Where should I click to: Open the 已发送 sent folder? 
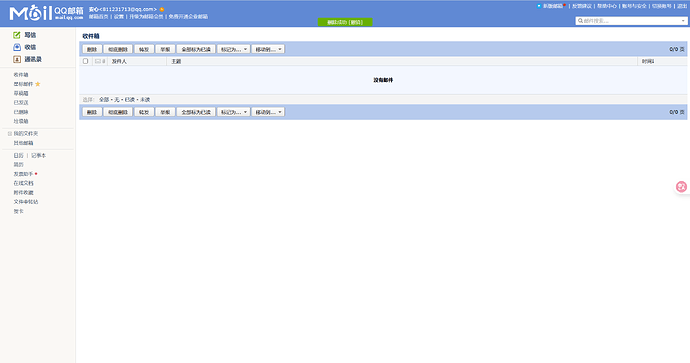point(21,103)
